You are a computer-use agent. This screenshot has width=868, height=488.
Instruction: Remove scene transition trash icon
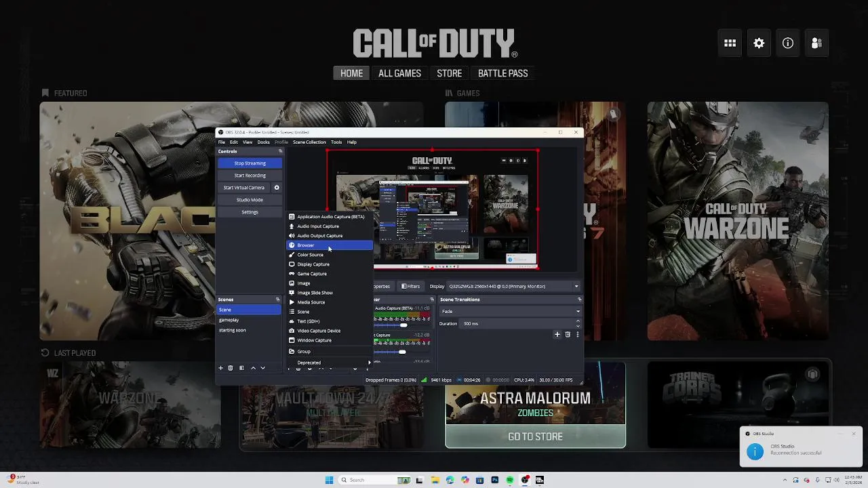568,334
